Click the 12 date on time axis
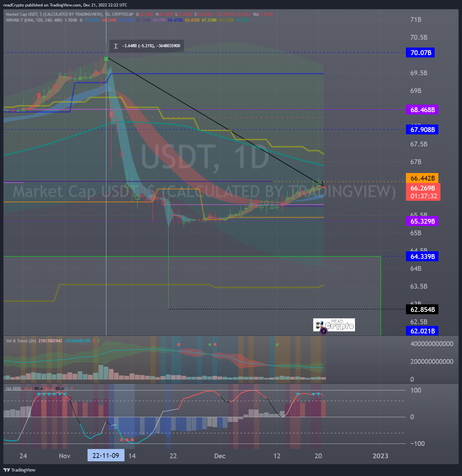This screenshot has height=476, width=462. coord(277,456)
